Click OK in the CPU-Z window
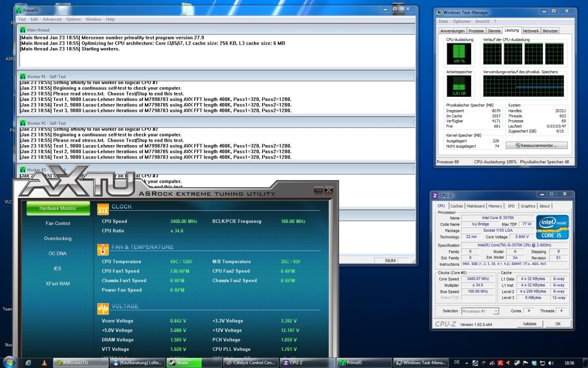The height and width of the screenshot is (368, 588). point(558,324)
